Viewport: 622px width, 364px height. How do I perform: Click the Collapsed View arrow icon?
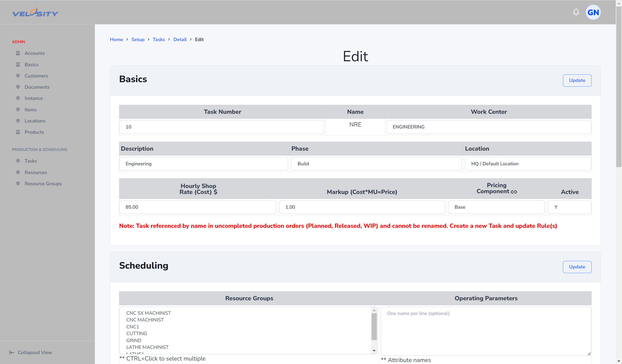coord(12,352)
